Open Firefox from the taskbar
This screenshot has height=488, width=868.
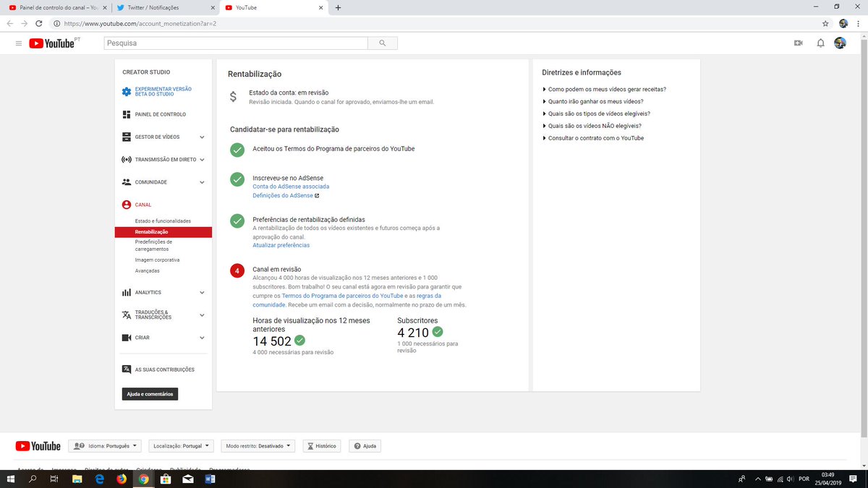121,479
